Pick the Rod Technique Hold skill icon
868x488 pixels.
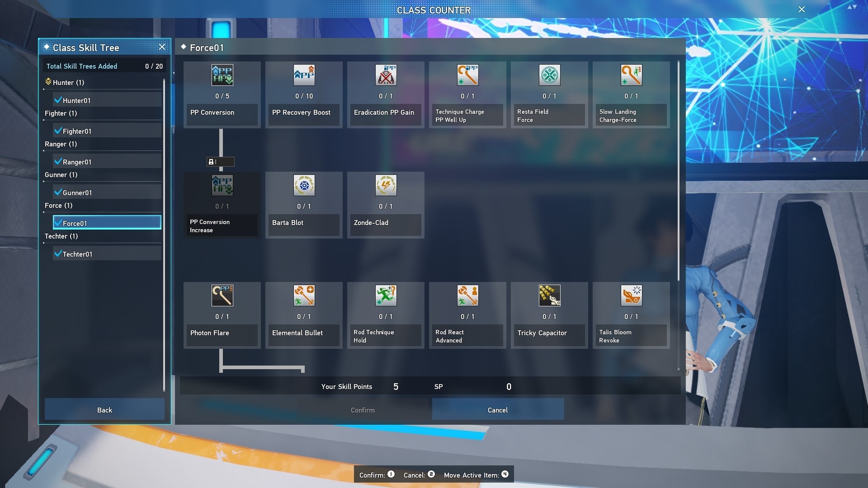point(386,296)
